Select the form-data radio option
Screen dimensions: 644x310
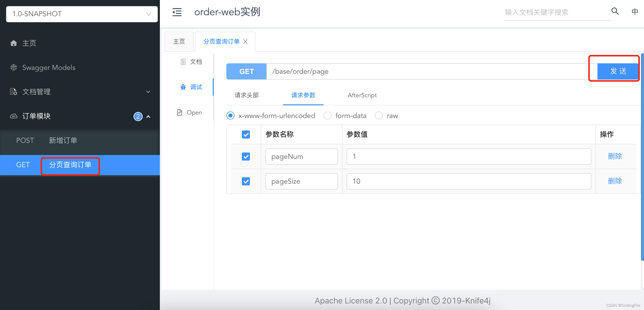(328, 116)
